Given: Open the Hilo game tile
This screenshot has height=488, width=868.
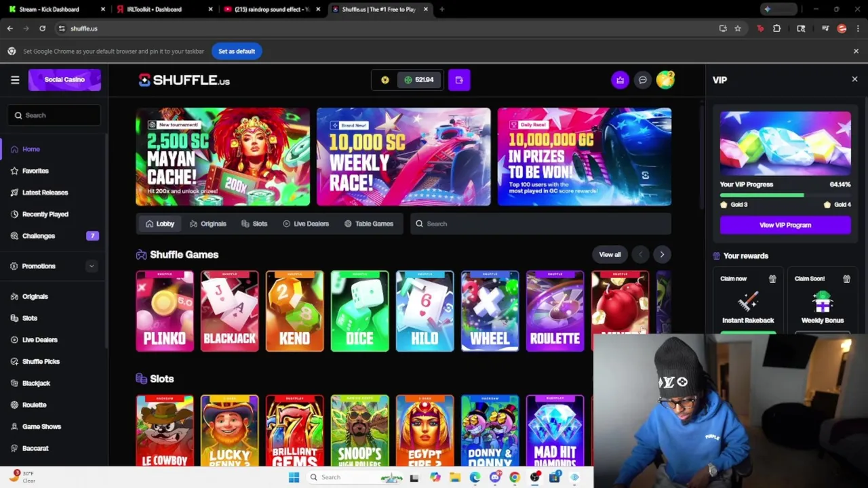Looking at the screenshot, I should point(425,311).
